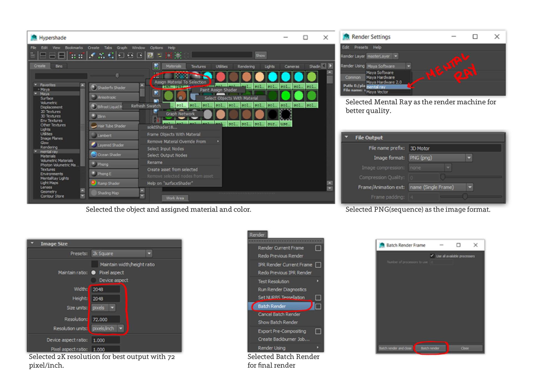This screenshot has width=555, height=392.
Task: Click the Ocean Shader icon
Action: [x=94, y=154]
